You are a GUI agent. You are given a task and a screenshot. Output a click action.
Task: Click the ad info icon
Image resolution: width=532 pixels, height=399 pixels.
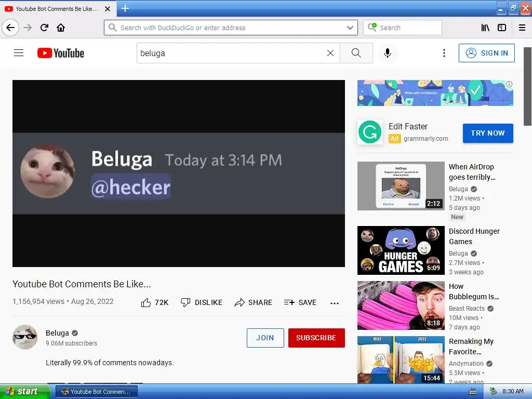click(x=509, y=84)
